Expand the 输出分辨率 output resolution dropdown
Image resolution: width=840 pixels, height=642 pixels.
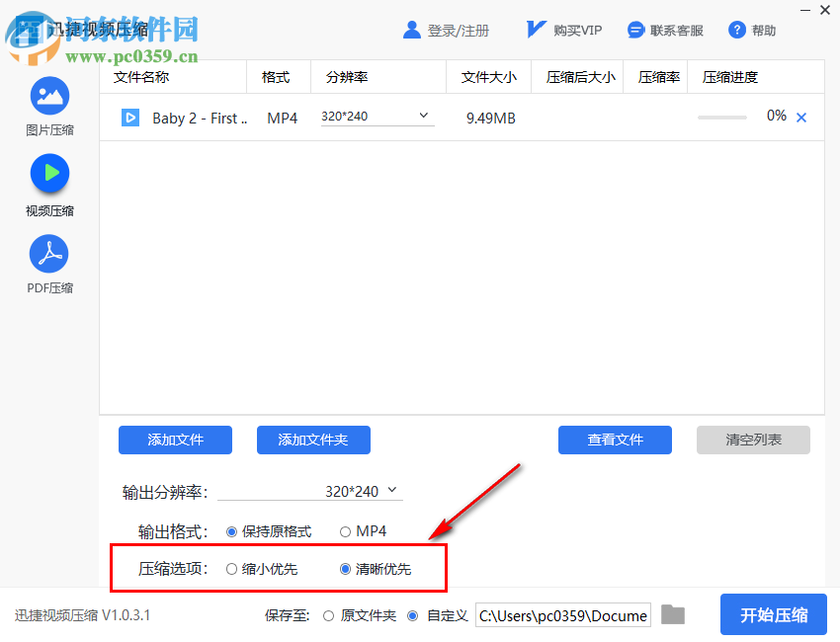click(392, 490)
